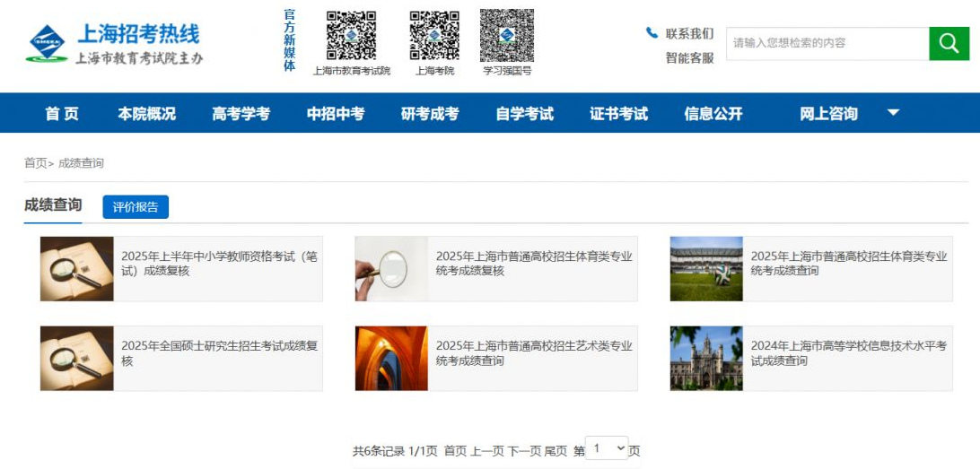Click the 尾页 pagination link
The height and width of the screenshot is (469, 980).
coord(556,451)
